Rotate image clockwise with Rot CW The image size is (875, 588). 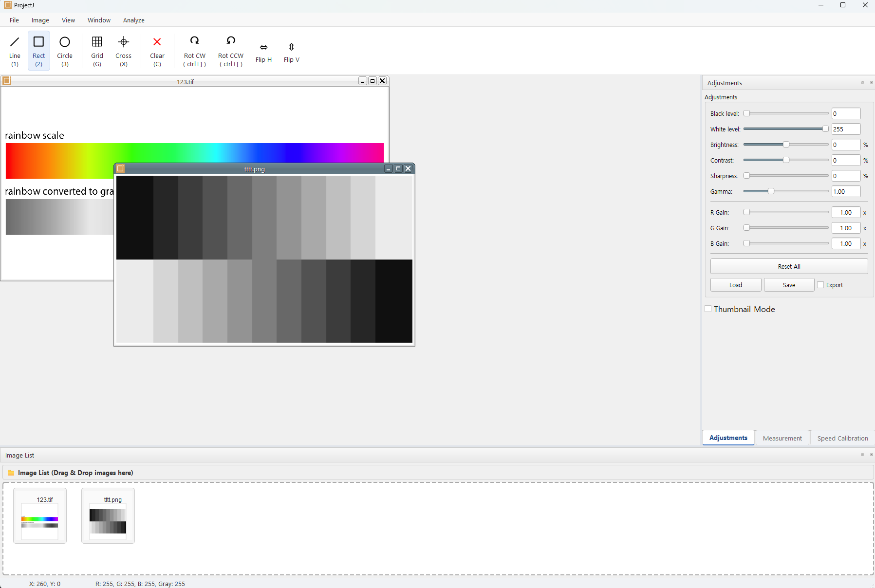[195, 51]
